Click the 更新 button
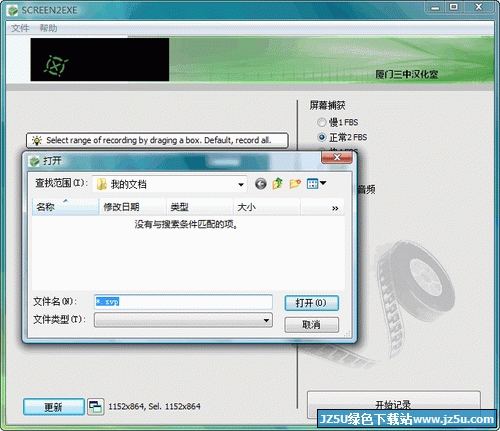Screen dimensions: 500x431 pos(54,407)
